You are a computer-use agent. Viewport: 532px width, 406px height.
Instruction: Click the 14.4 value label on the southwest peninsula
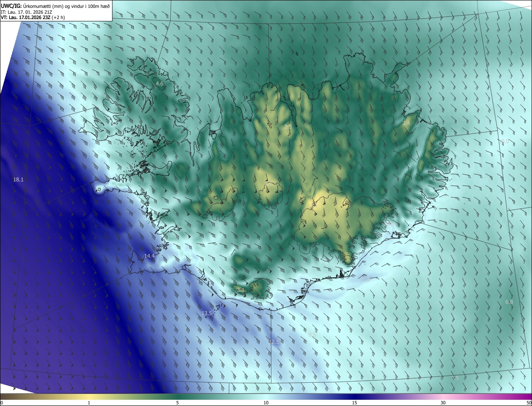pyautogui.click(x=149, y=256)
